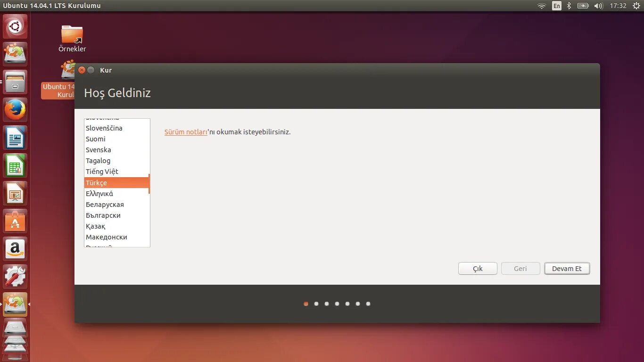Viewport: 644px width, 362px height.
Task: Open the Amazon launcher icon
Action: click(15, 249)
